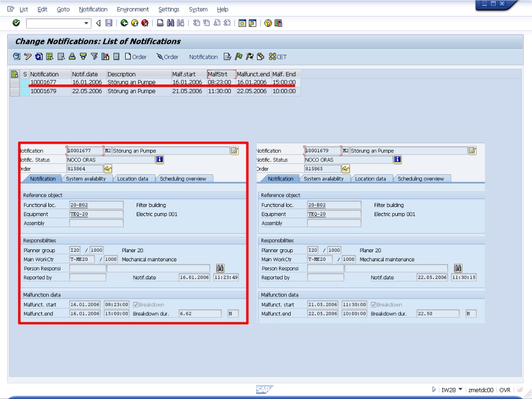Display the bar chart graphic icon
The height and width of the screenshot is (399, 532).
click(105, 56)
